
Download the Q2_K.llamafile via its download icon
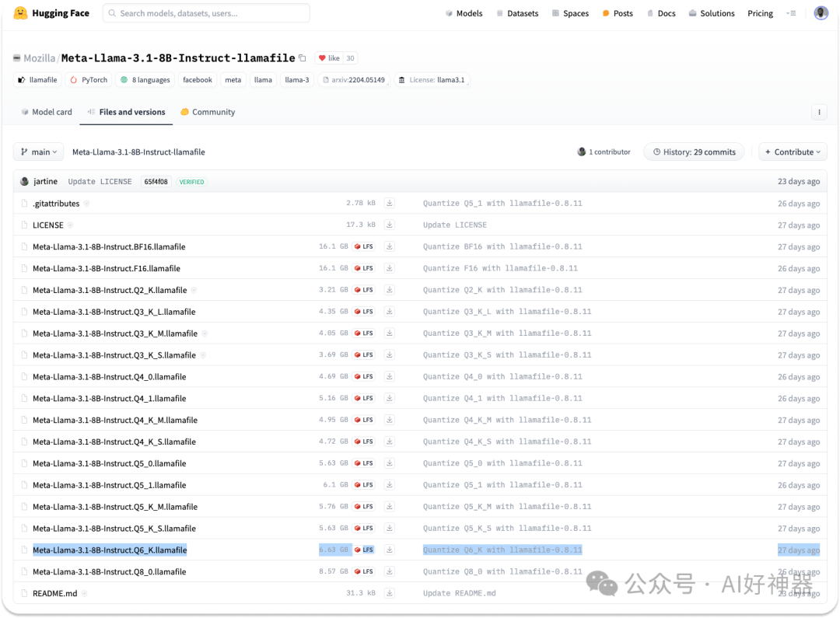coord(390,290)
